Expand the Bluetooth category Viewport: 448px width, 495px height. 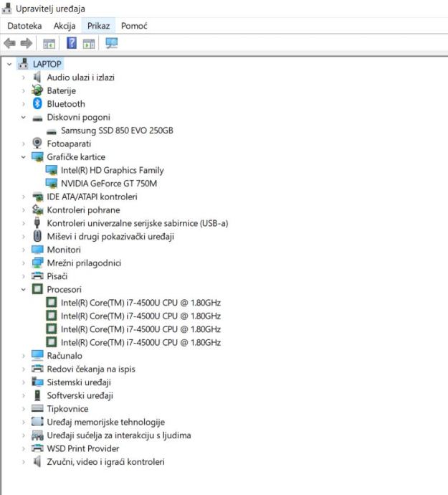pyautogui.click(x=24, y=104)
